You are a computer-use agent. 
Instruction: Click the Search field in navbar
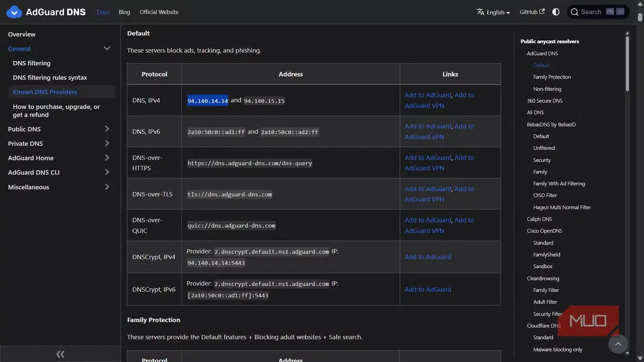point(598,12)
